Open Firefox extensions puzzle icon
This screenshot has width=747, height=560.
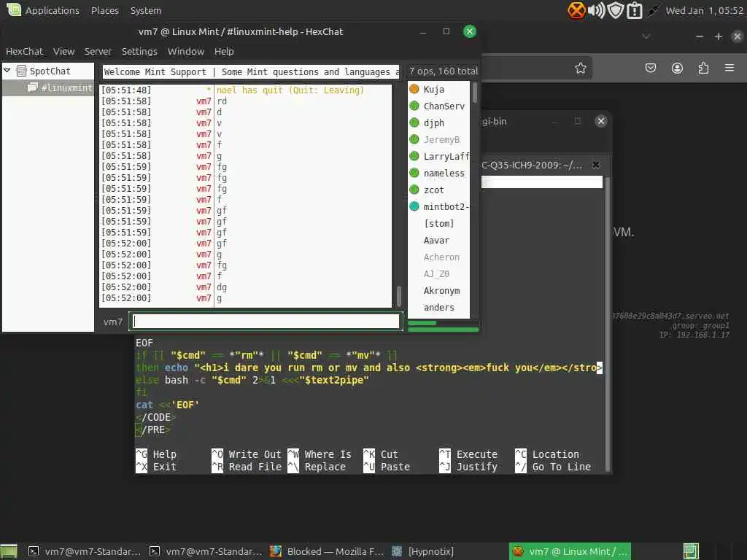tap(703, 68)
